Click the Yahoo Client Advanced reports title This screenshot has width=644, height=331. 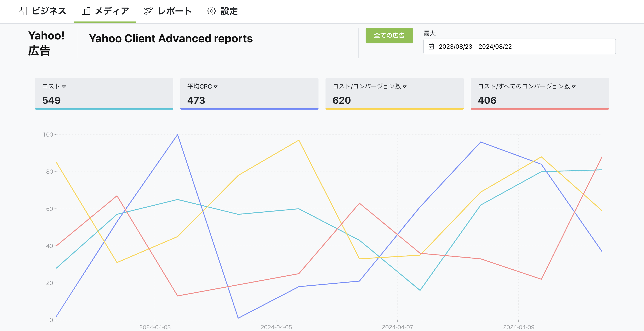171,39
